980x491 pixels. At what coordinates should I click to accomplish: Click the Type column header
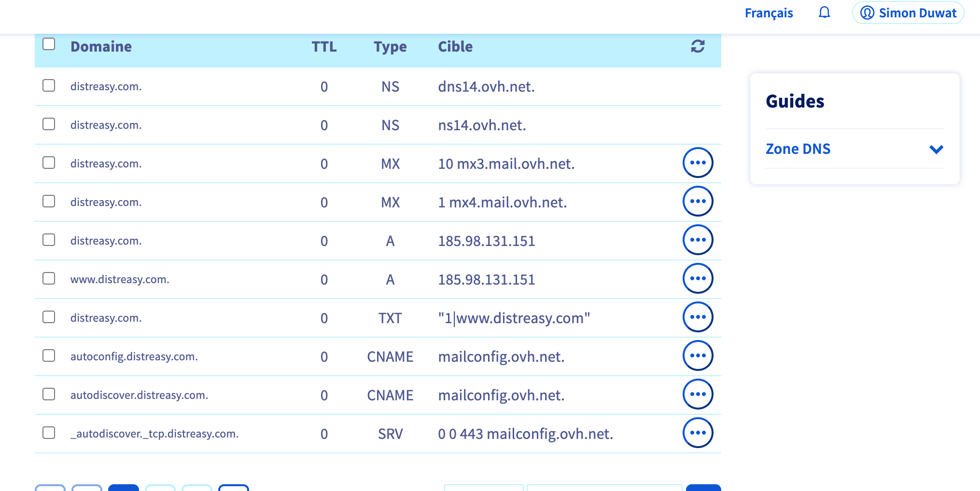coord(390,47)
